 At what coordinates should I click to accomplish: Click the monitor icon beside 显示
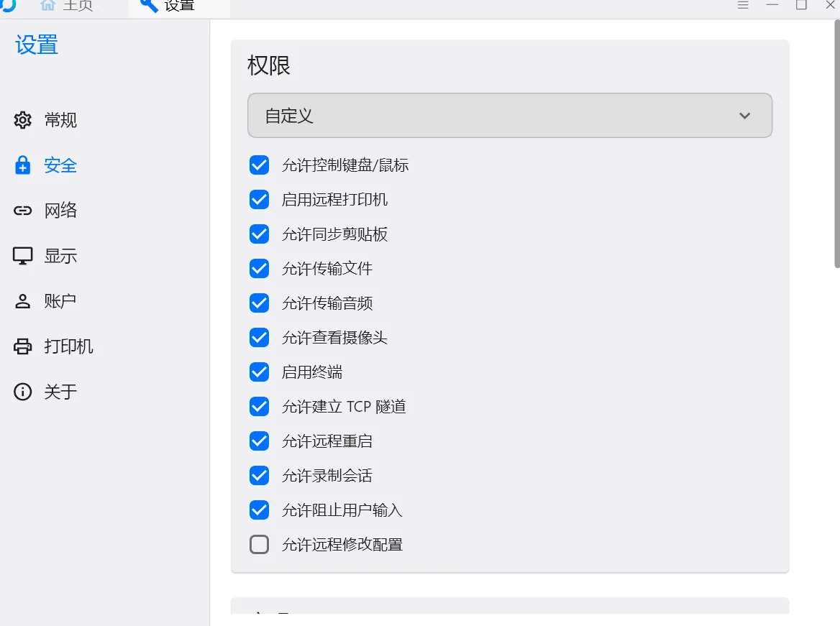pyautogui.click(x=22, y=256)
